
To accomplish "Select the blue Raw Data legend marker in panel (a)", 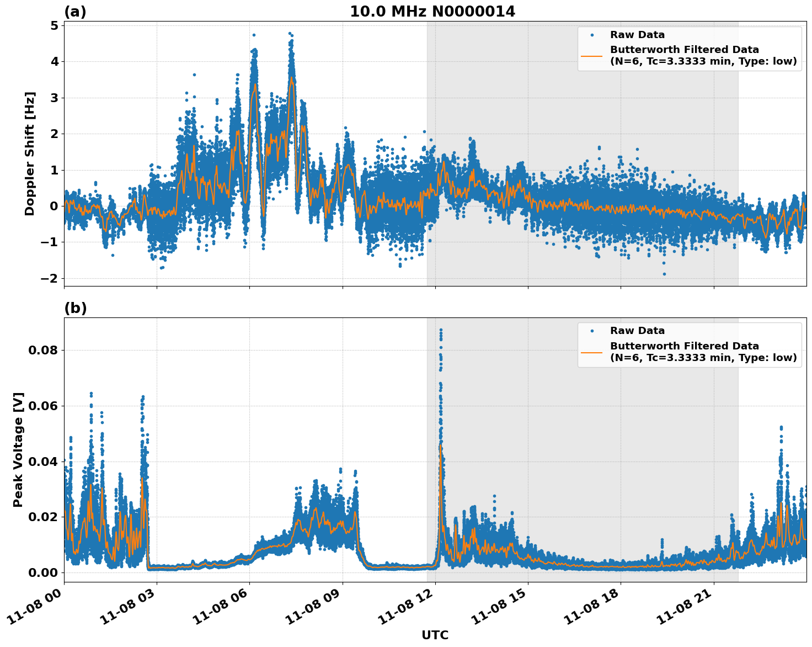I will point(592,34).
